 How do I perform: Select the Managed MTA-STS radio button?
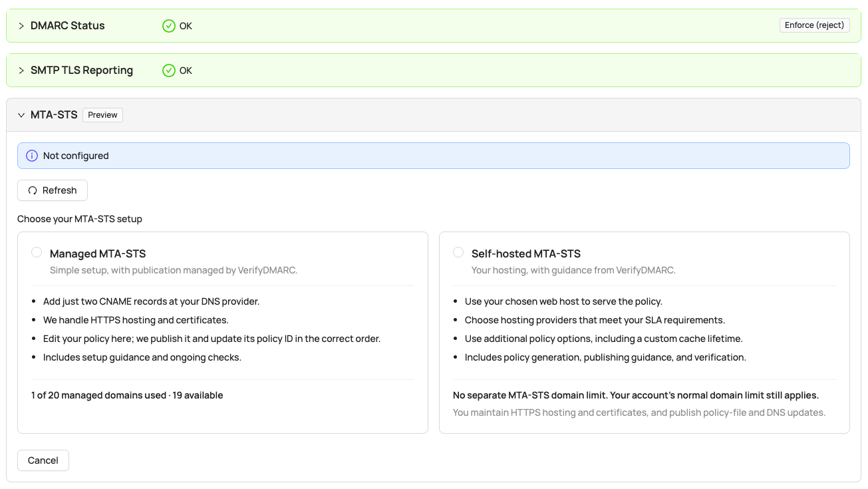coord(37,252)
